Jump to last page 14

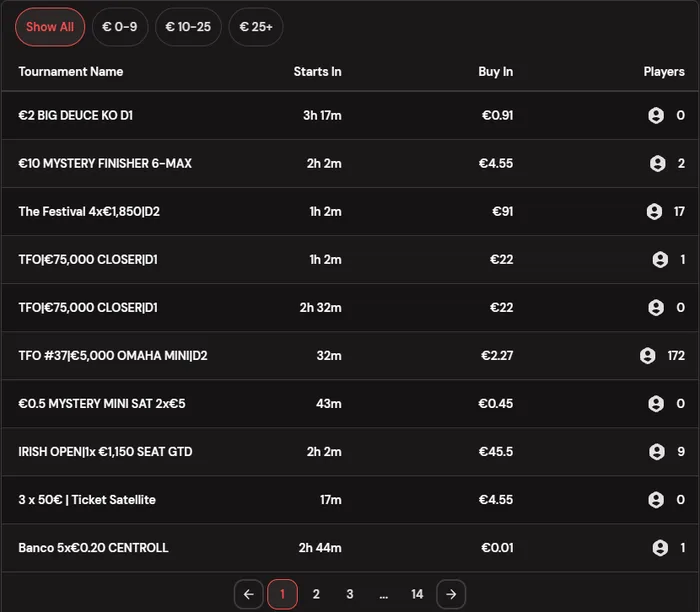click(x=417, y=594)
